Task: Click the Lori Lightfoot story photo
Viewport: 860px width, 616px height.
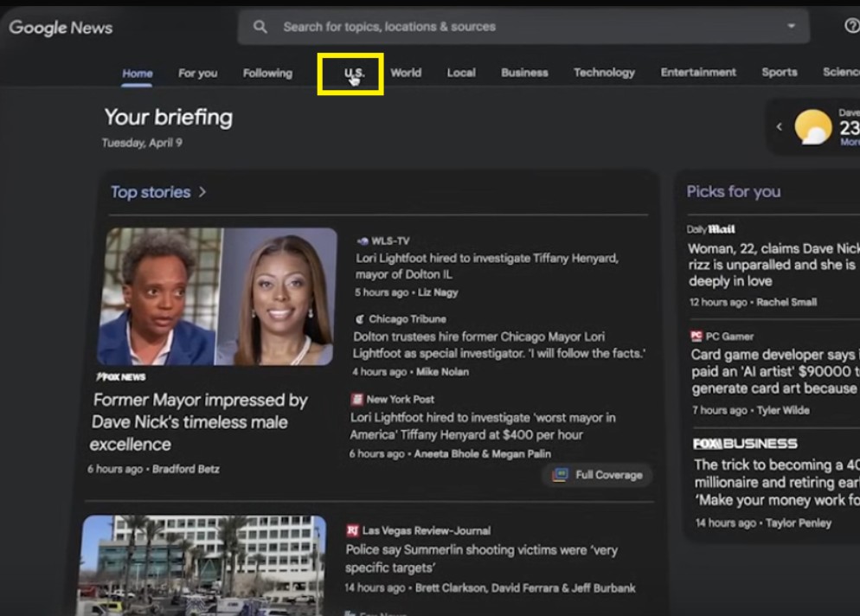Action: pyautogui.click(x=216, y=297)
